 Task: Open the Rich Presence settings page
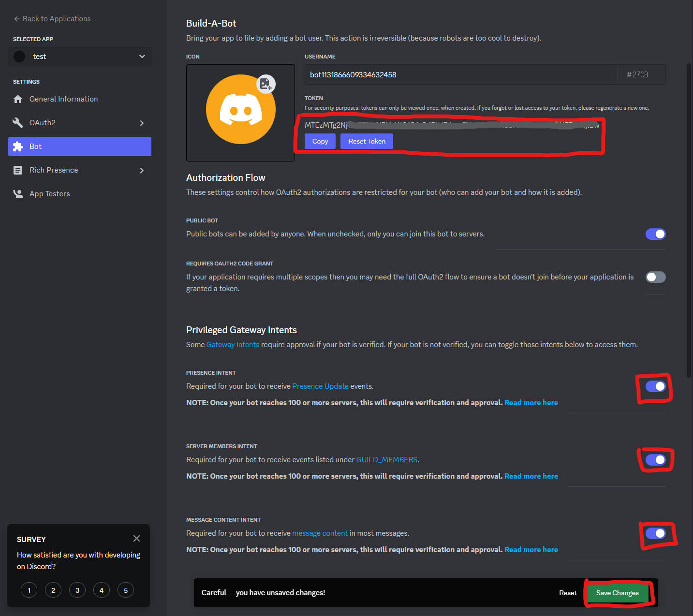(80, 170)
